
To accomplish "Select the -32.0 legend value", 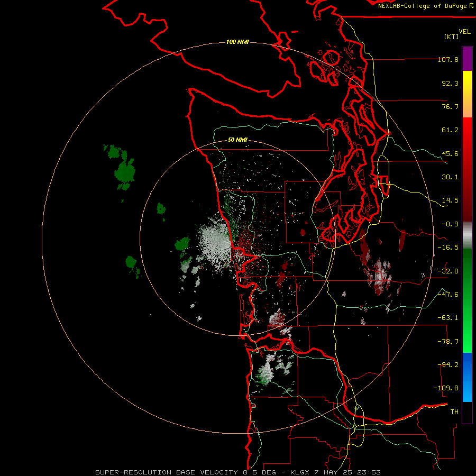I will pyautogui.click(x=448, y=271).
